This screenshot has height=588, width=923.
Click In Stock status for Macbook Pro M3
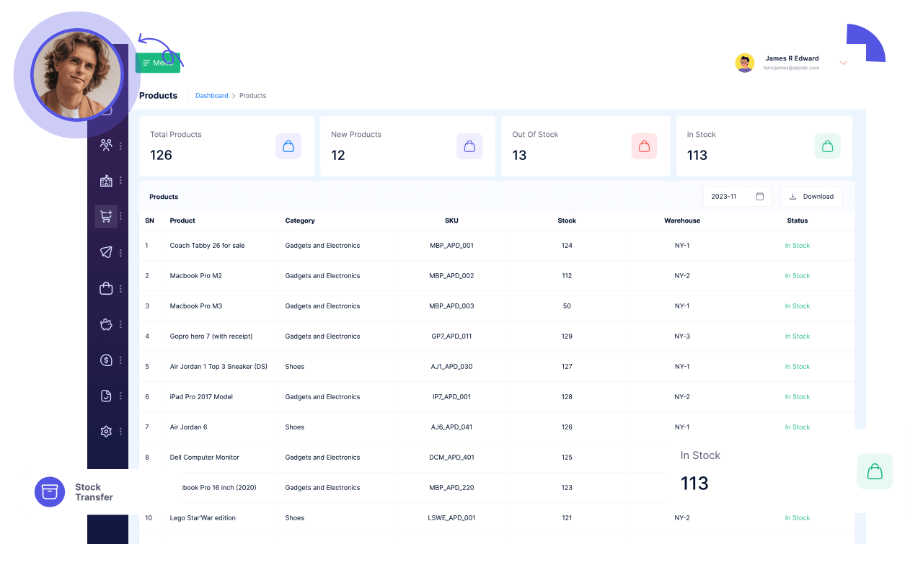(798, 306)
